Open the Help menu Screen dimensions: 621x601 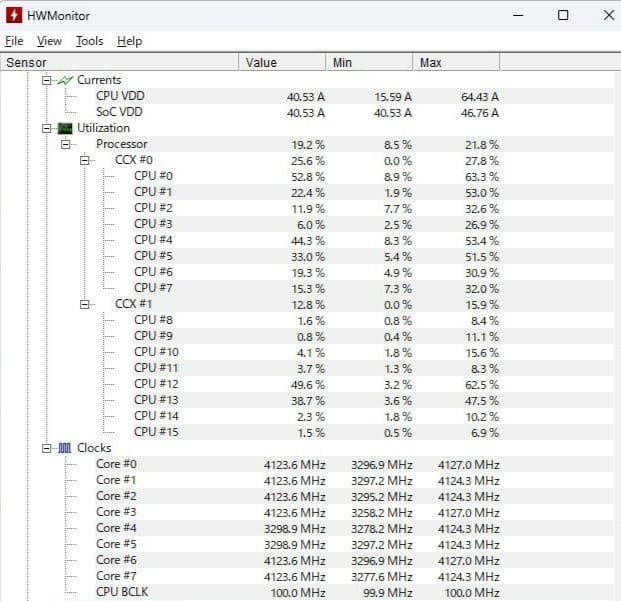click(x=129, y=41)
